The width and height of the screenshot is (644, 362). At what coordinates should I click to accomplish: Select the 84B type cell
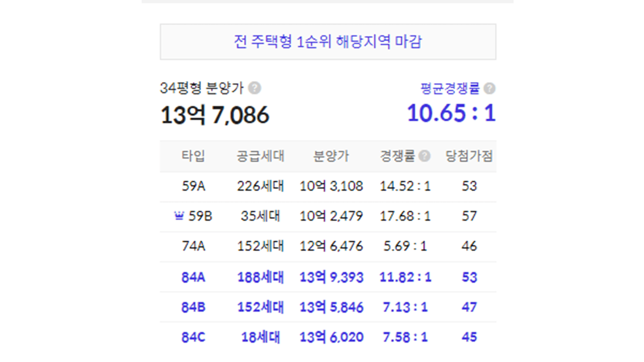click(193, 307)
